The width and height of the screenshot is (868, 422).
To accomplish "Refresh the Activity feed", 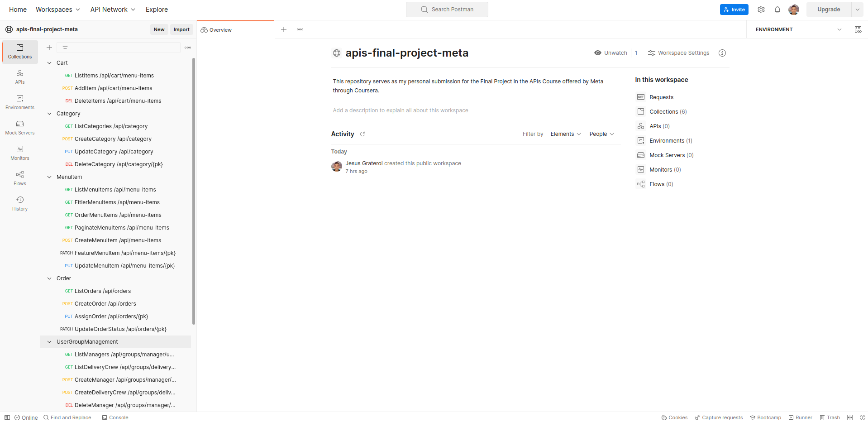I will 362,134.
